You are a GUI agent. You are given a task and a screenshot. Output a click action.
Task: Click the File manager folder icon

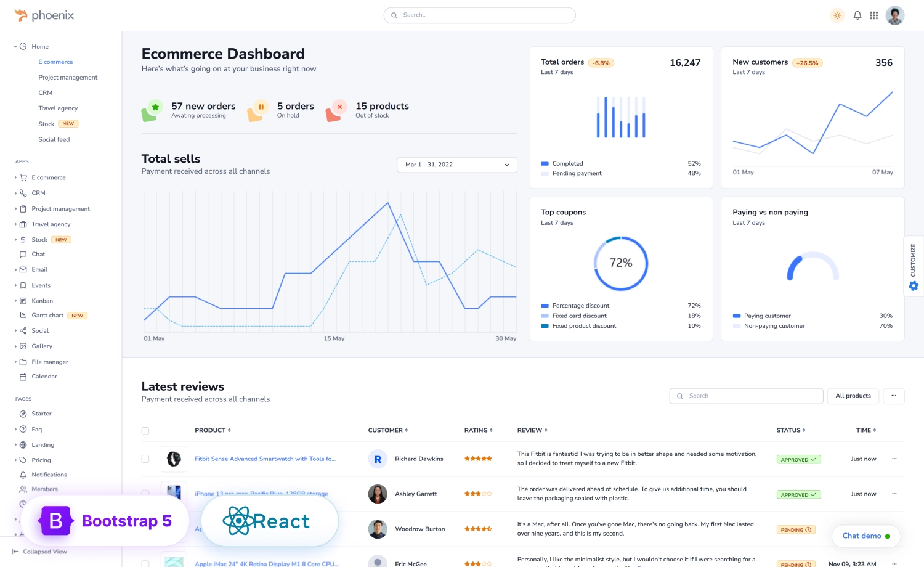point(23,362)
